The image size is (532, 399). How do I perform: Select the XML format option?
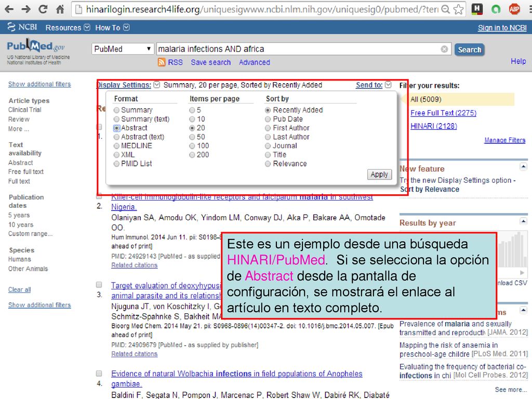pos(117,155)
